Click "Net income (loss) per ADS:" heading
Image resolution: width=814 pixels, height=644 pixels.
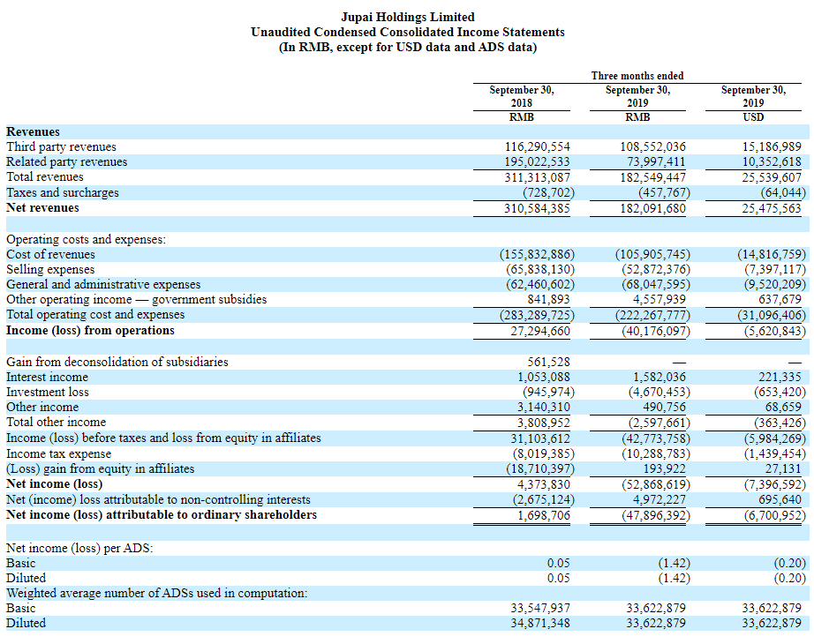coord(79,548)
